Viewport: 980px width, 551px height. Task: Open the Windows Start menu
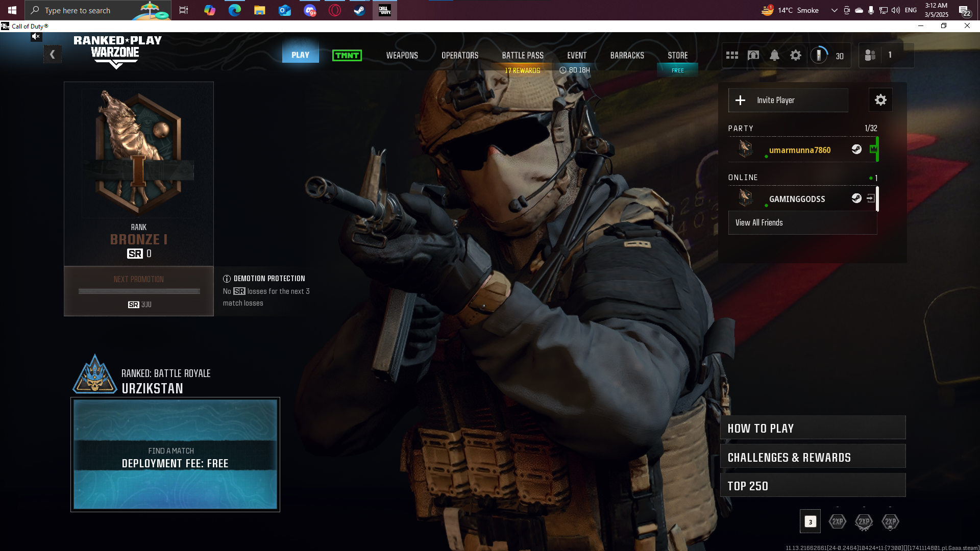pyautogui.click(x=12, y=10)
